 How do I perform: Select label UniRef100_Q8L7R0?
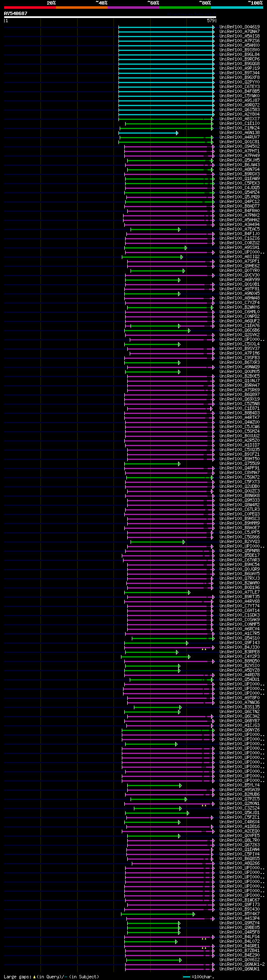tap(239, 840)
